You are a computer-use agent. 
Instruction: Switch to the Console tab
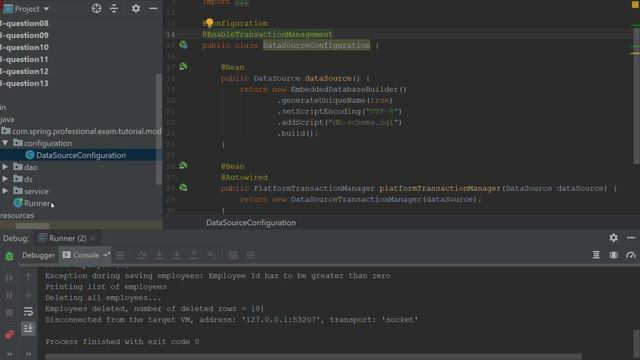click(x=85, y=255)
